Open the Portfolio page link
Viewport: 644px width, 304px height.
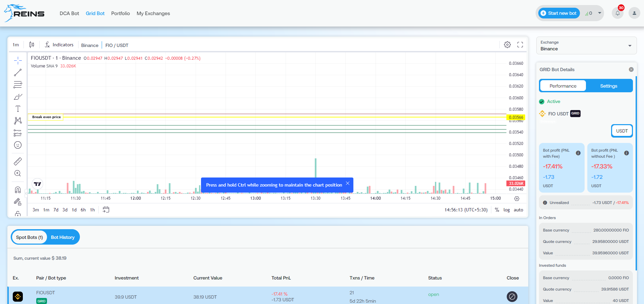pyautogui.click(x=120, y=13)
